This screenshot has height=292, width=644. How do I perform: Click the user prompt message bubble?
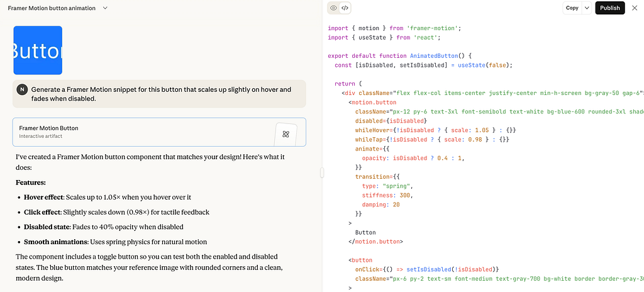[161, 94]
